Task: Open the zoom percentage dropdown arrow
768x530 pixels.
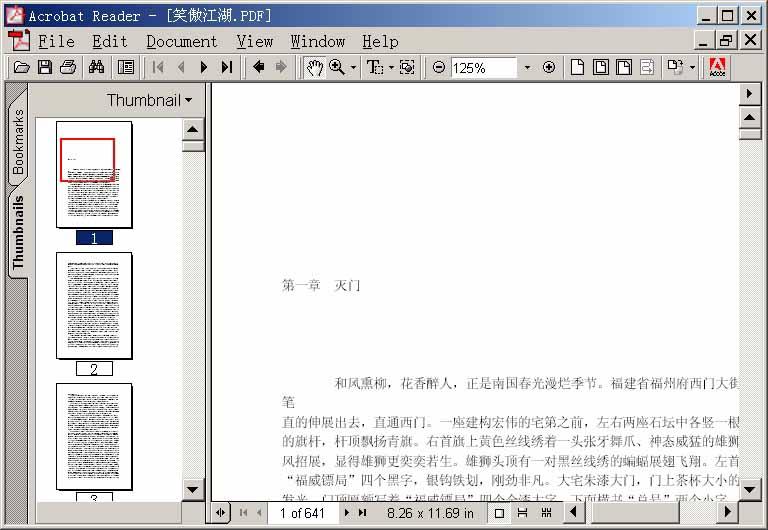Action: 527,68
